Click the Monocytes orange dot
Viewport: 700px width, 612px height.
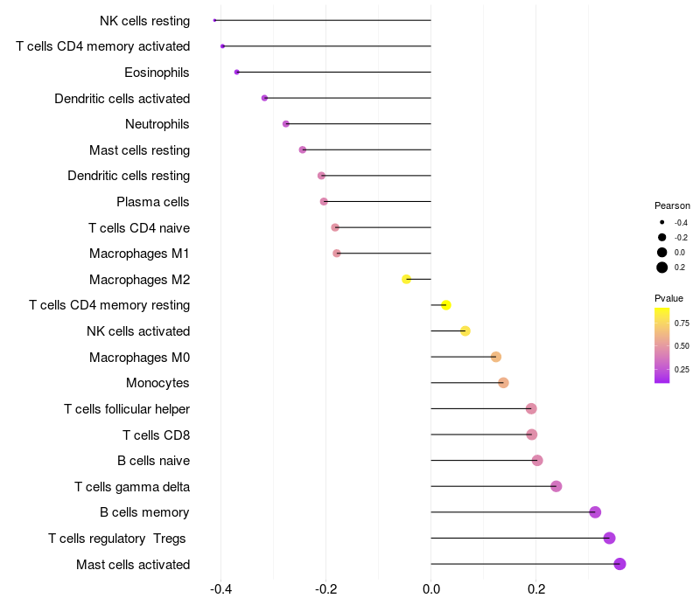pyautogui.click(x=503, y=383)
